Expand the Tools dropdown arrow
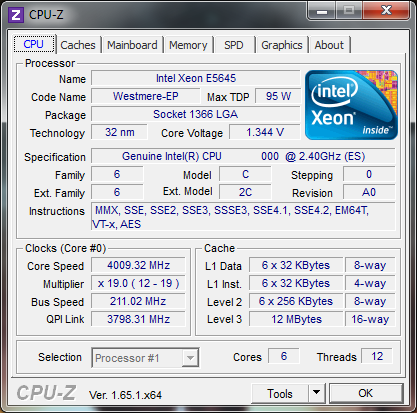 (317, 393)
